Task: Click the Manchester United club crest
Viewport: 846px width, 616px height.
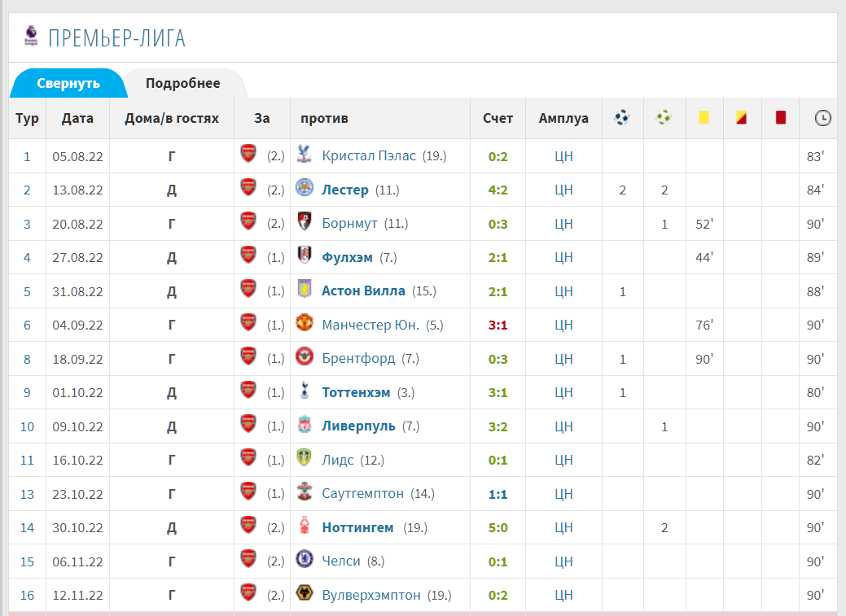Action: coord(305,322)
